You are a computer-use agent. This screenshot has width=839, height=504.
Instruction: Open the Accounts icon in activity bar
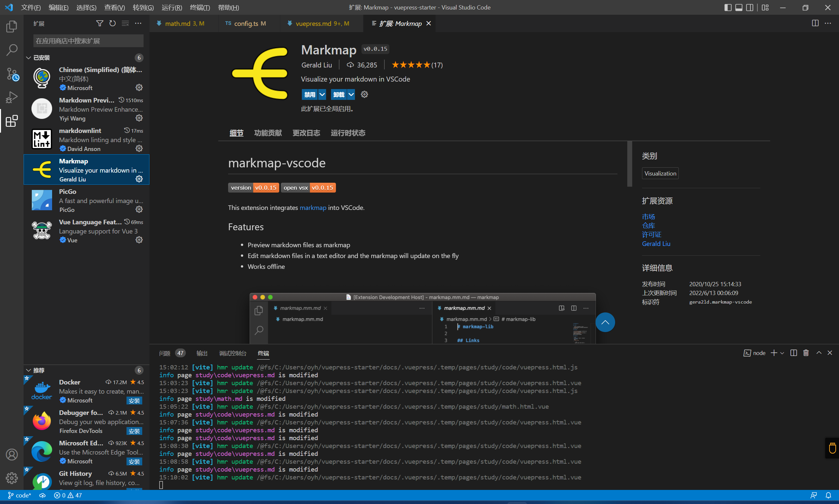coord(11,454)
